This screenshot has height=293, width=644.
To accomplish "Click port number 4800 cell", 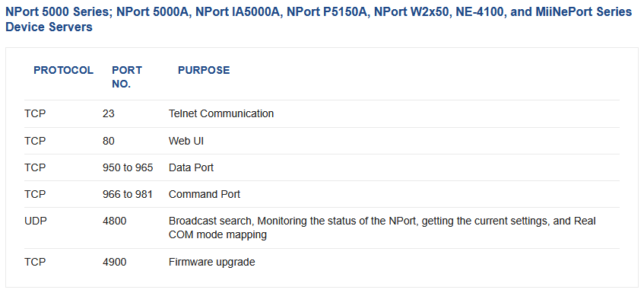I will 115,221.
